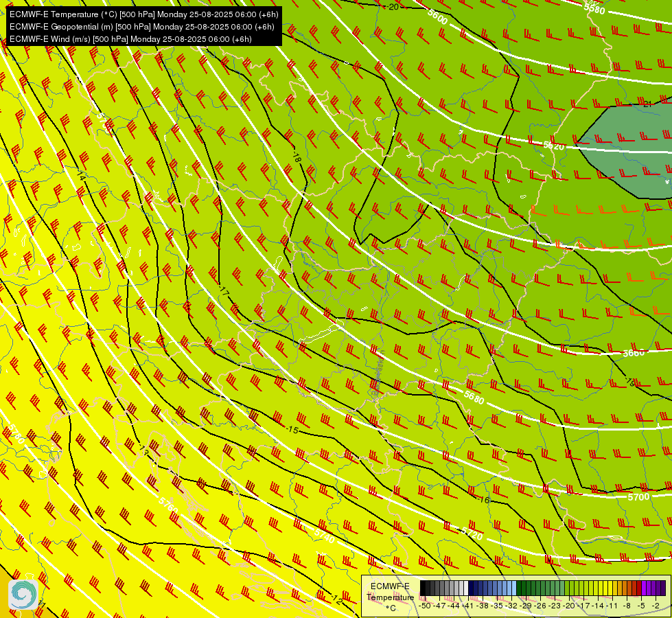Viewport: 672px width, 618px height.
Task: Click the -13 isotherm label
Action: [x=143, y=450]
